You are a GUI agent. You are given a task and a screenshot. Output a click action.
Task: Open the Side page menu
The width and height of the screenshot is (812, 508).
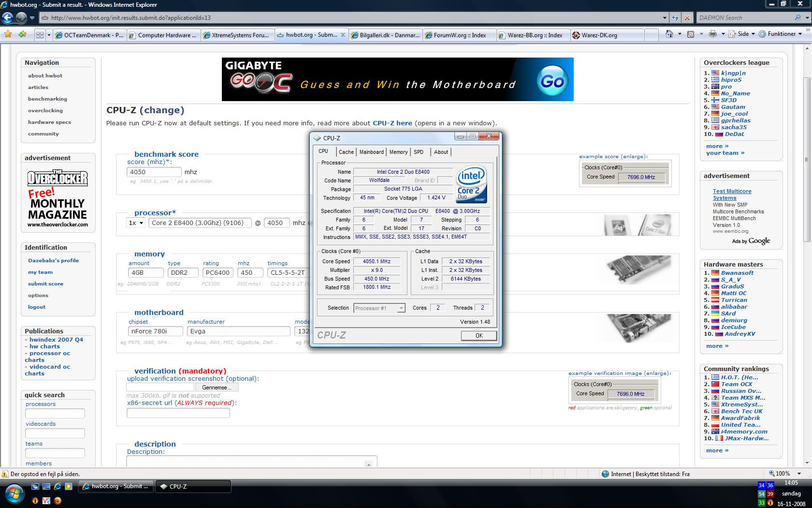coord(742,34)
